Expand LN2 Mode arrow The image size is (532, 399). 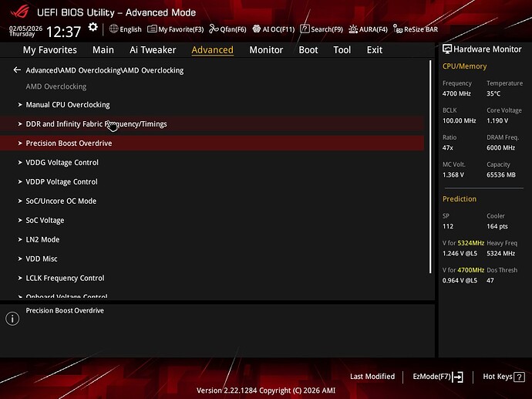(20, 239)
